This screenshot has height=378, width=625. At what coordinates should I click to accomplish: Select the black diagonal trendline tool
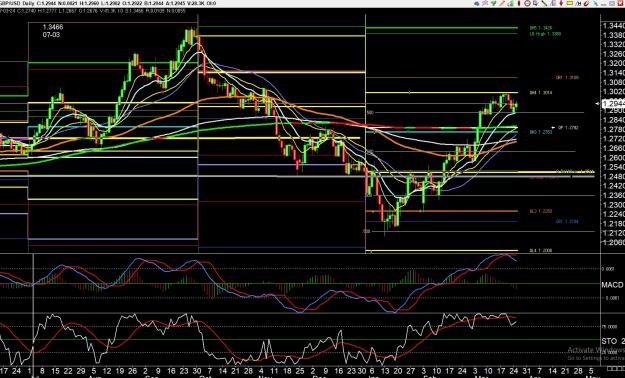coord(544,3)
